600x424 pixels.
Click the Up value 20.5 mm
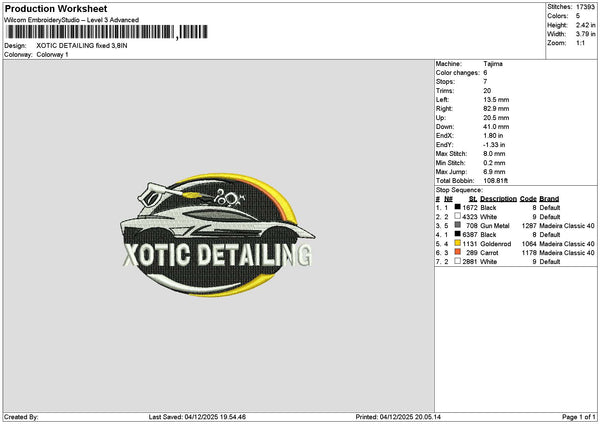click(496, 118)
